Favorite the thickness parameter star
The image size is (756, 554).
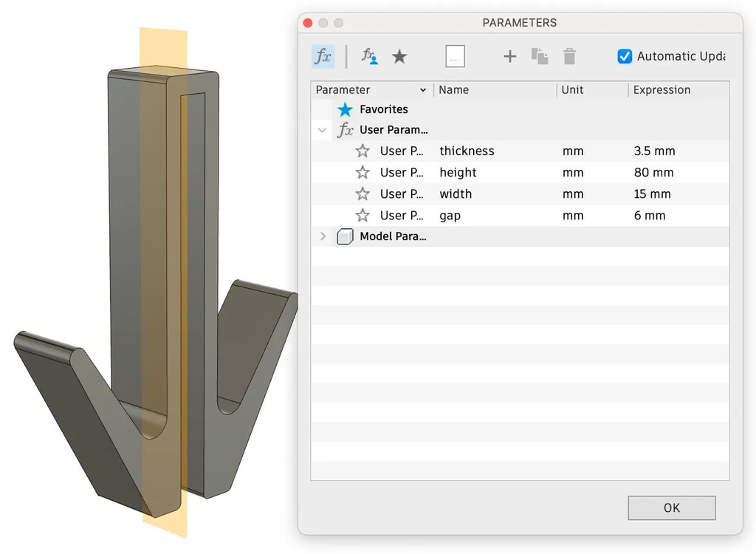(362, 151)
